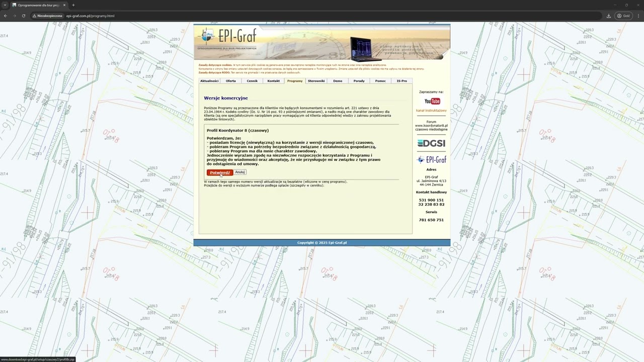Click the red Potwierdź button

[x=220, y=172]
